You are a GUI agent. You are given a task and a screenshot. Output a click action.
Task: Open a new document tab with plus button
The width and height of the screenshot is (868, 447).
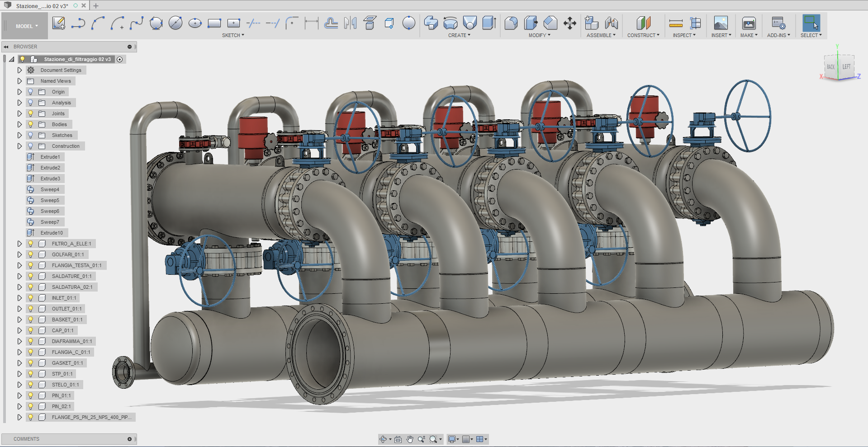[96, 6]
